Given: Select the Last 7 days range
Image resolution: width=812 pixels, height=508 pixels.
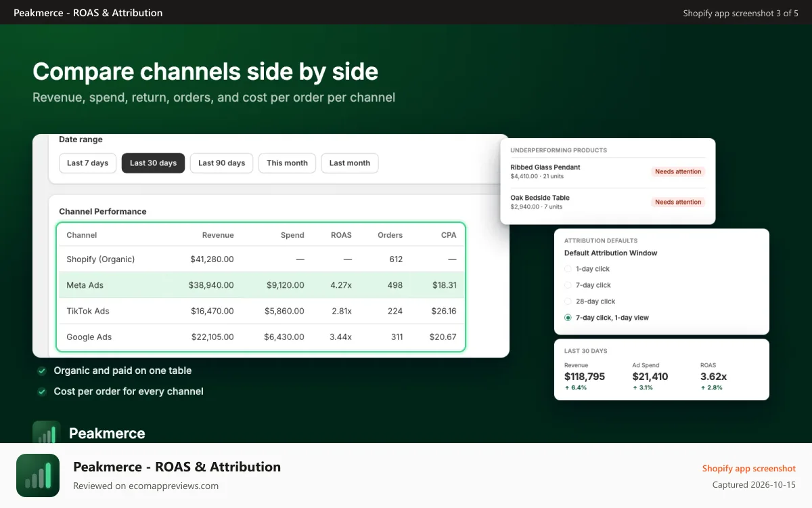Looking at the screenshot, I should tap(87, 163).
